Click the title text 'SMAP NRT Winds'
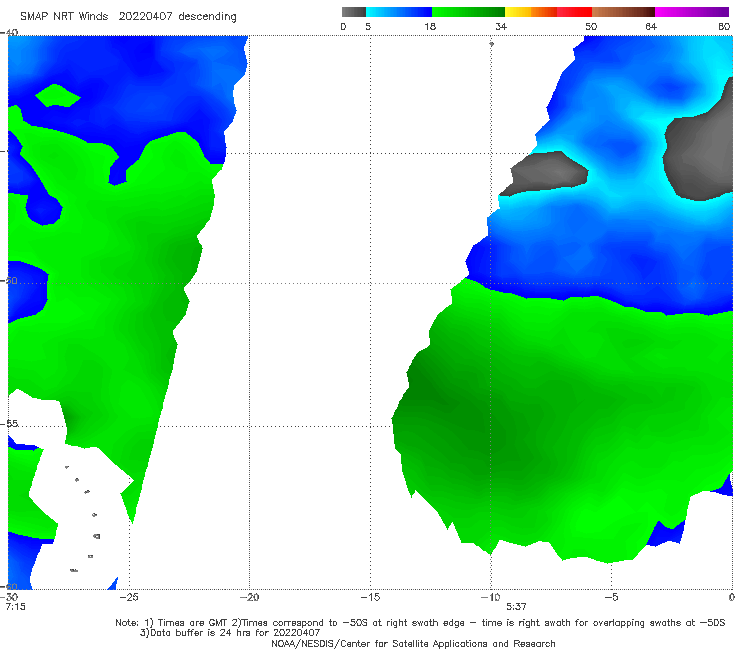 64,17
